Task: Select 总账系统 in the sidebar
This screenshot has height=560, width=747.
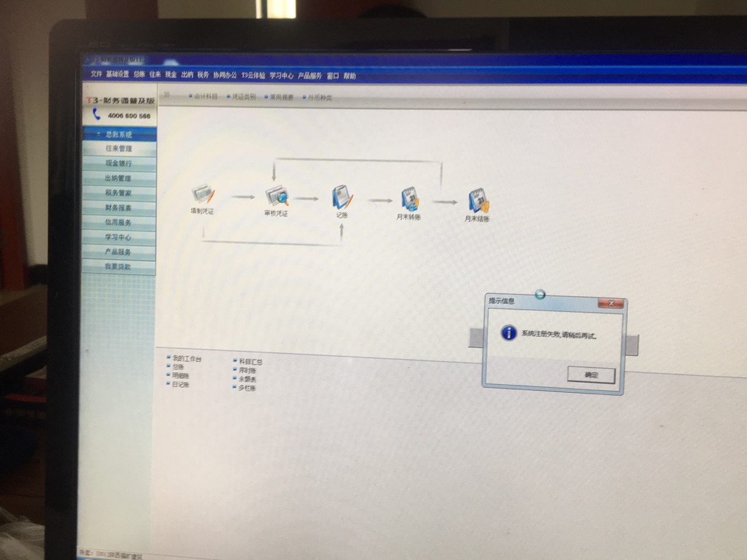Action: click(119, 135)
